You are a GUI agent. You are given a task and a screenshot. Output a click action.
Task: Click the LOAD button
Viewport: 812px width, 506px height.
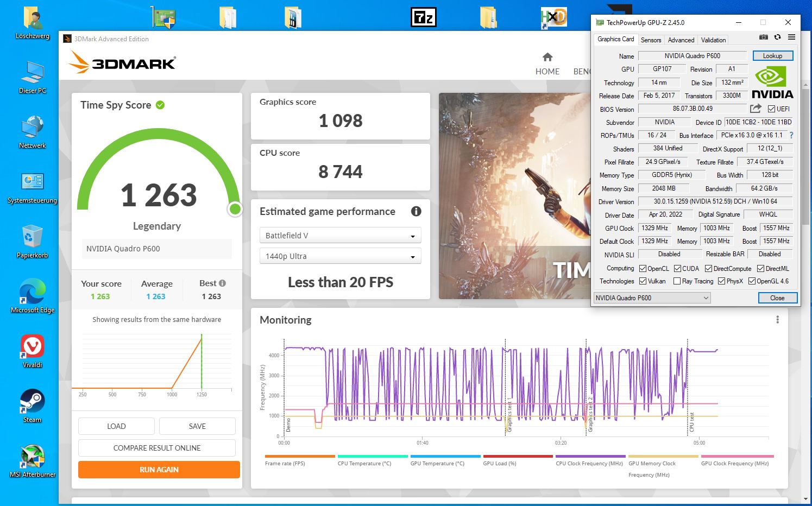116,426
